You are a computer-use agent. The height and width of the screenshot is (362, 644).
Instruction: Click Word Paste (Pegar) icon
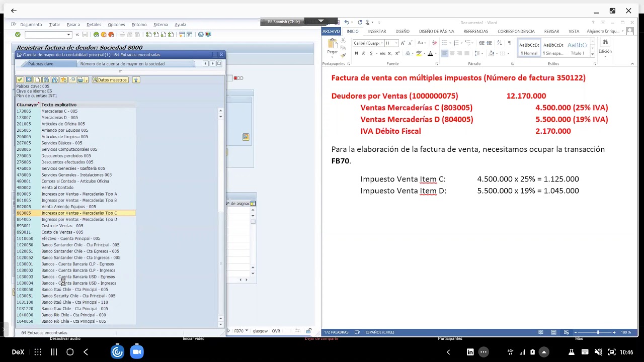pos(332,45)
